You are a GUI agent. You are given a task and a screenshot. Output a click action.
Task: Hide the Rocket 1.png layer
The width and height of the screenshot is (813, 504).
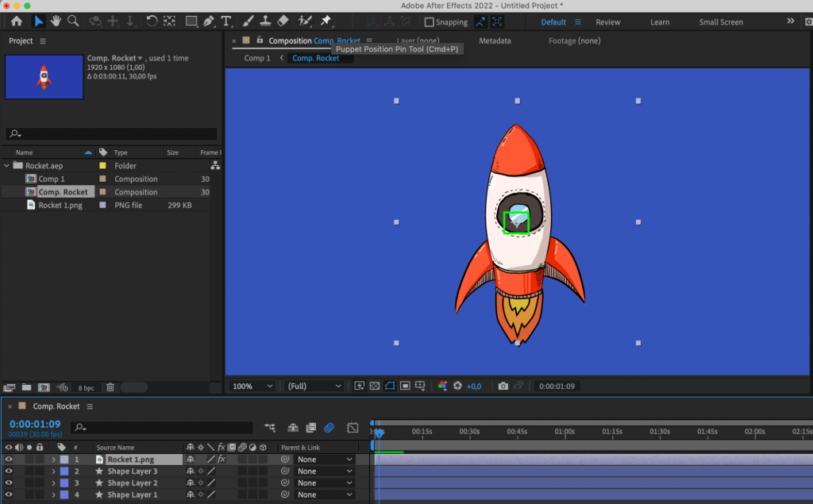8,459
